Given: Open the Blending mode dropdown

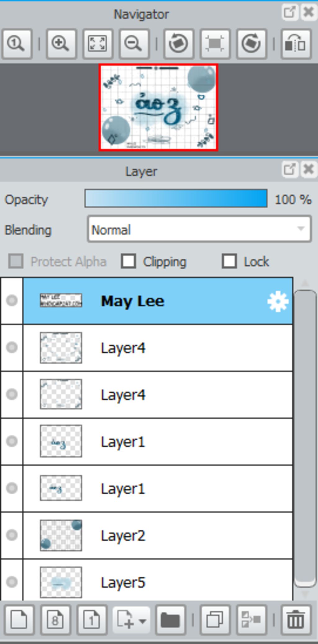Looking at the screenshot, I should pos(199,229).
